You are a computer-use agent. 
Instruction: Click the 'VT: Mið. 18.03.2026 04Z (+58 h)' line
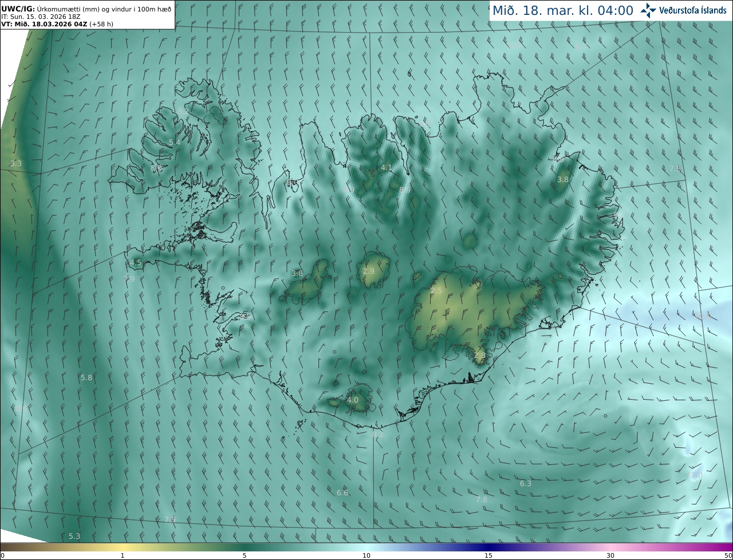[57, 24]
